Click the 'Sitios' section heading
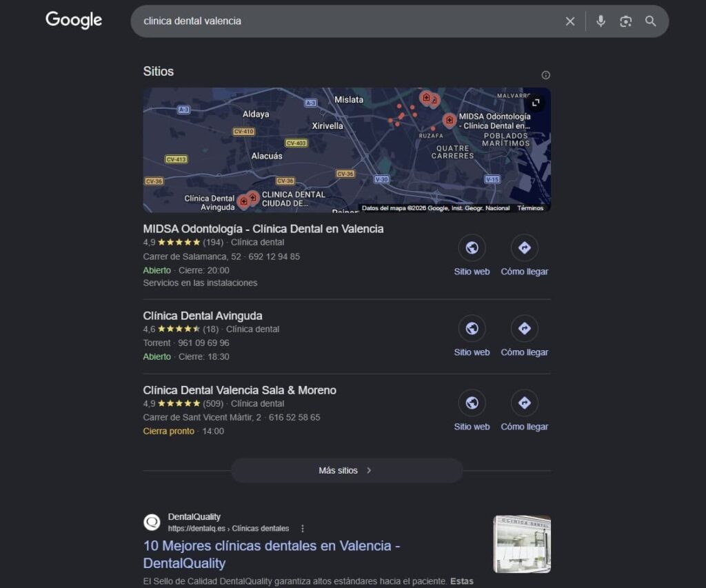This screenshot has width=706, height=588. pos(158,71)
